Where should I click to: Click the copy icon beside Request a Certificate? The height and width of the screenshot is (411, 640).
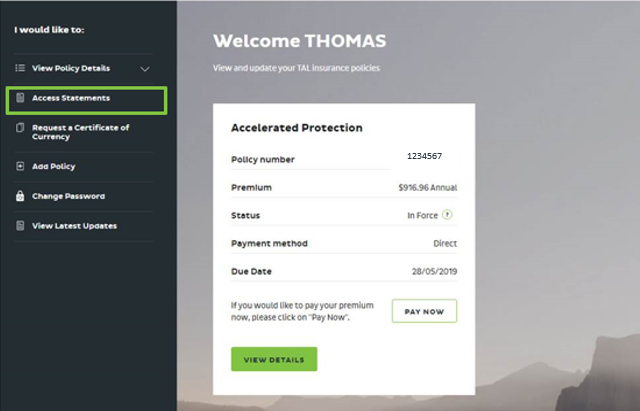pyautogui.click(x=20, y=128)
